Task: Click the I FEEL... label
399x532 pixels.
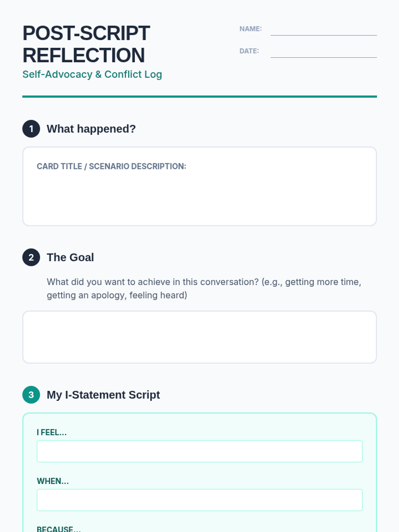Action: [x=52, y=432]
